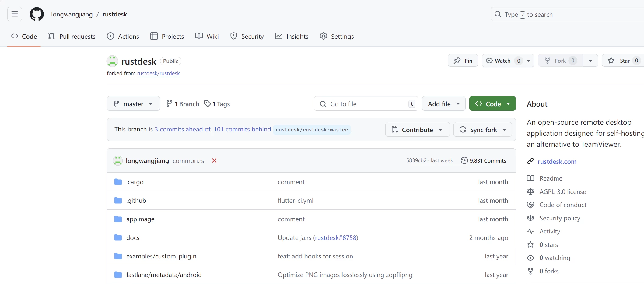Open the 101 commits behind link
Screen dimensions: 644x284
(242, 129)
